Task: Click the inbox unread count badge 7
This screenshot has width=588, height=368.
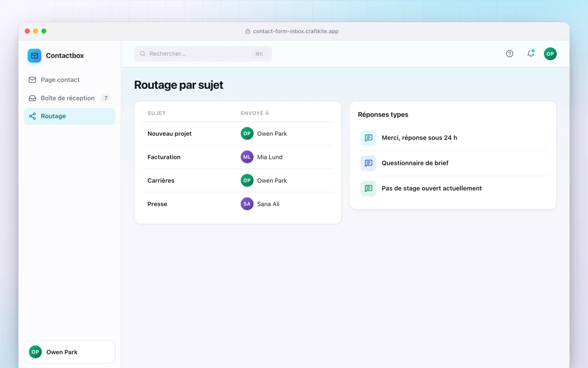Action: click(106, 98)
